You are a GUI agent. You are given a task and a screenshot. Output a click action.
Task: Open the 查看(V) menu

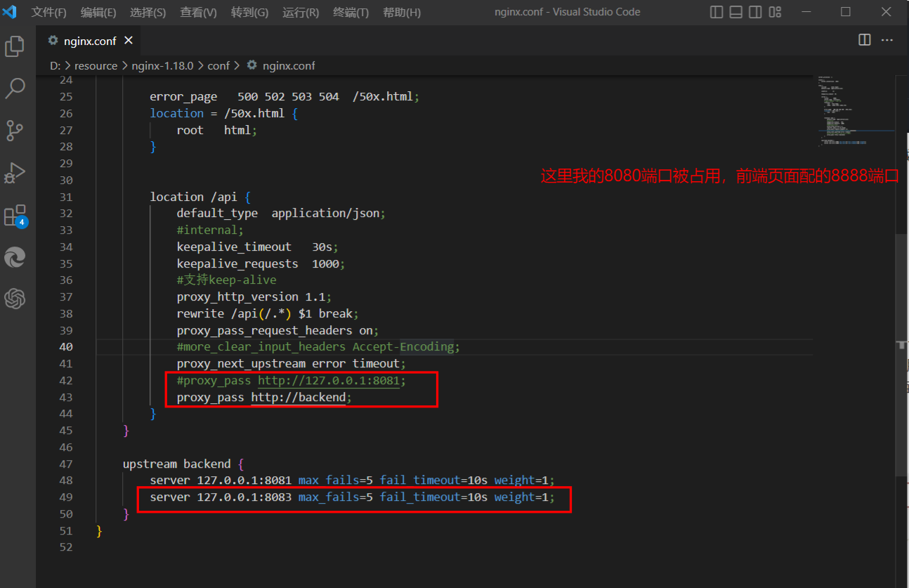pyautogui.click(x=199, y=13)
